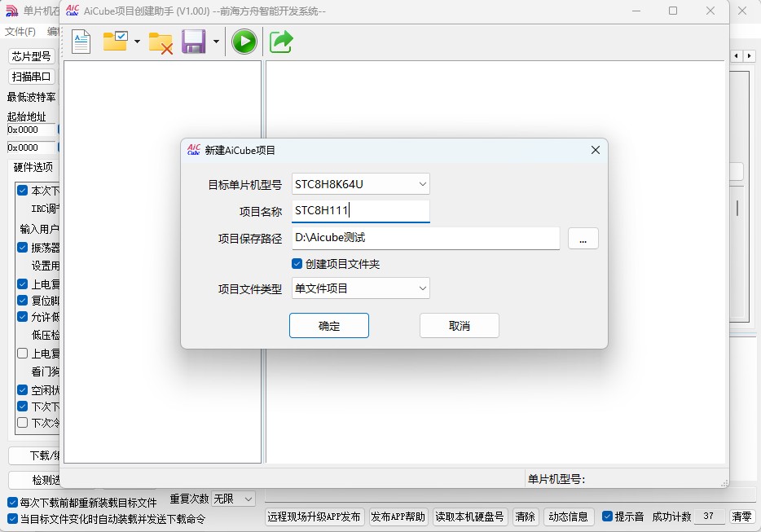This screenshot has height=532, width=761.
Task: Enable the unchecked 下次冷 checkbox
Action: (x=22, y=422)
